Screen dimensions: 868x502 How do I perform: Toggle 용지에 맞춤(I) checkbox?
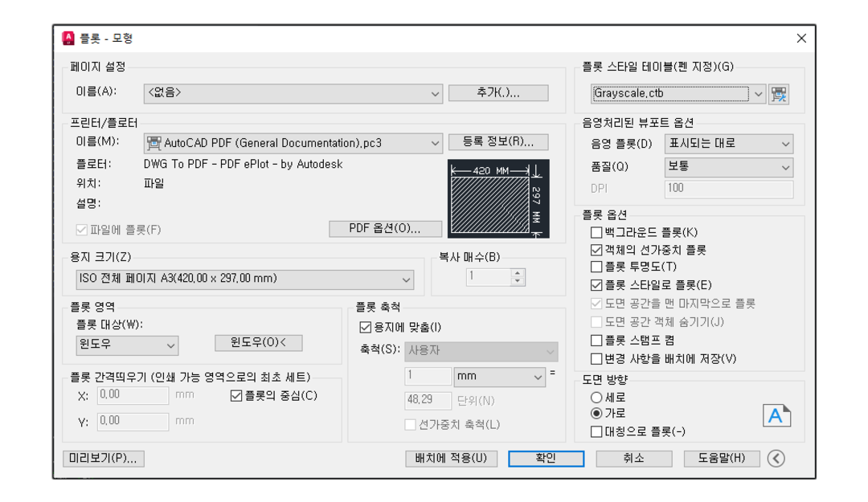(x=365, y=327)
